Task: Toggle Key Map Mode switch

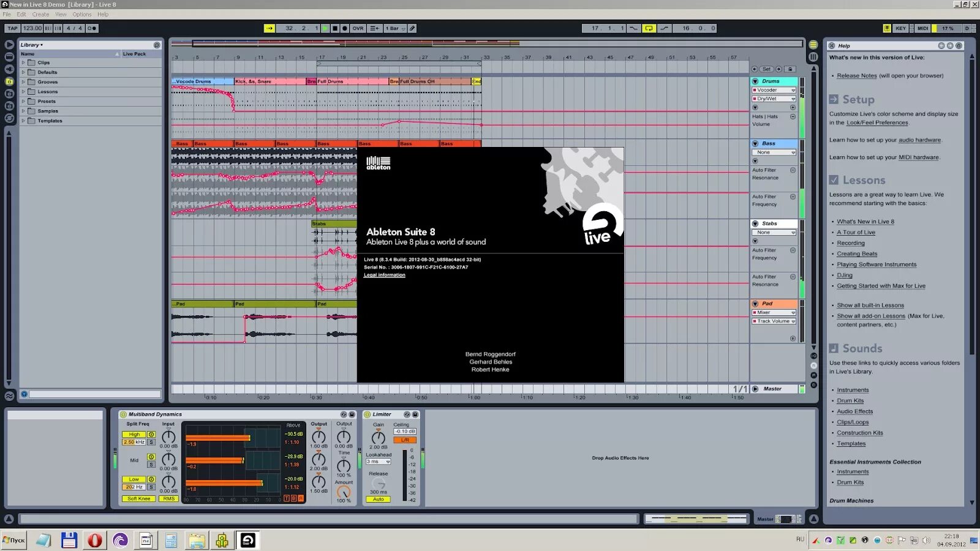Action: [x=900, y=28]
